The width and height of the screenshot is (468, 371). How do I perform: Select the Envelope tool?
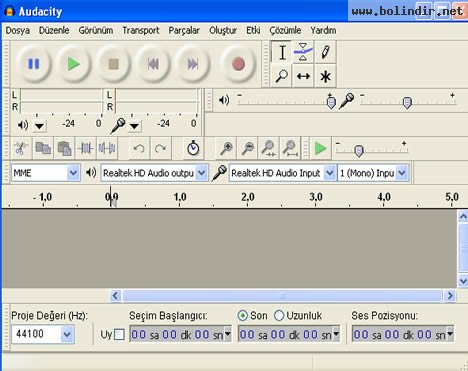[x=303, y=53]
